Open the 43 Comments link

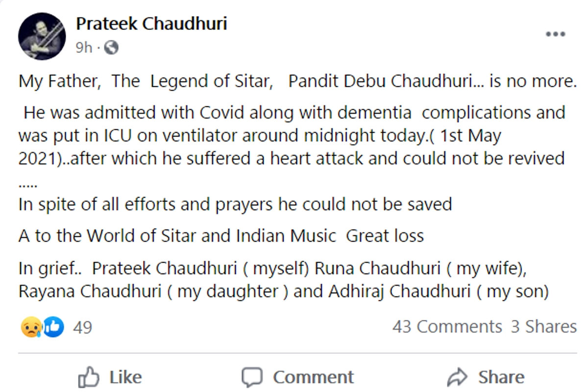coord(447,327)
